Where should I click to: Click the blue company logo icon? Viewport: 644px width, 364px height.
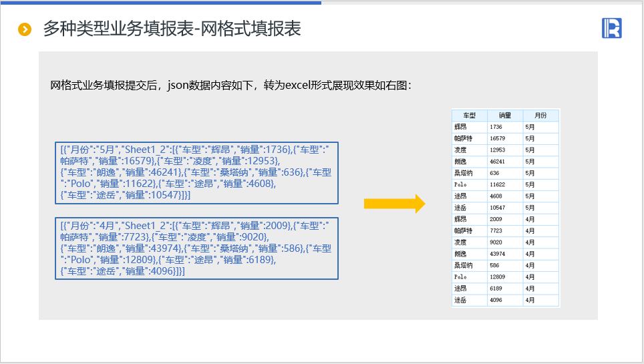point(611,28)
